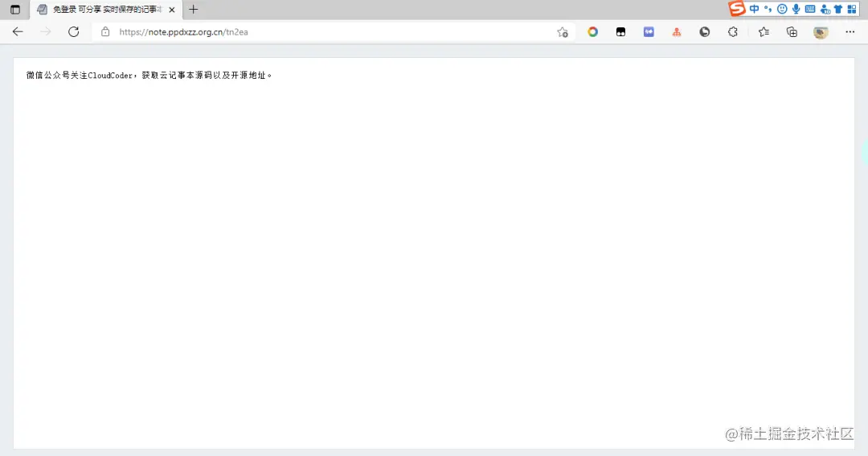The height and width of the screenshot is (456, 868).
Task: Focus the address bar URL note.ppdxzz.org.cn/tn2ea
Action: point(184,32)
